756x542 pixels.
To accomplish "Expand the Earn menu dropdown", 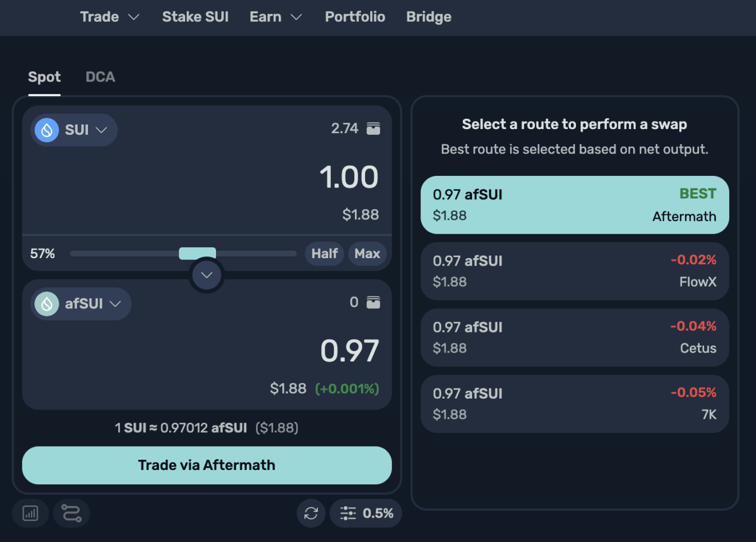I will click(275, 17).
